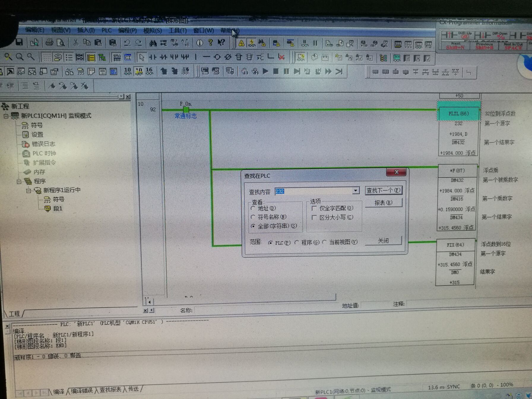This screenshot has height=399, width=532.
Task: Open the PLC menu
Action: [x=106, y=31]
